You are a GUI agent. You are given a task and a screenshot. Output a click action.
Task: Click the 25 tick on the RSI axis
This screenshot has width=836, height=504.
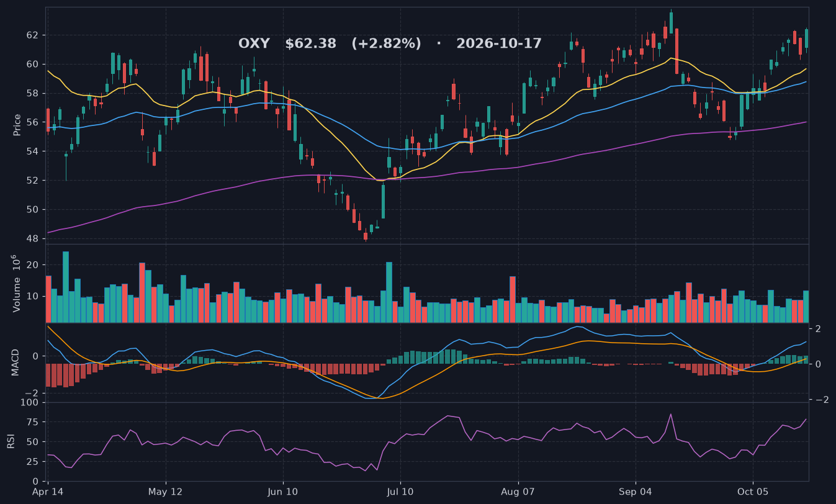pos(34,462)
